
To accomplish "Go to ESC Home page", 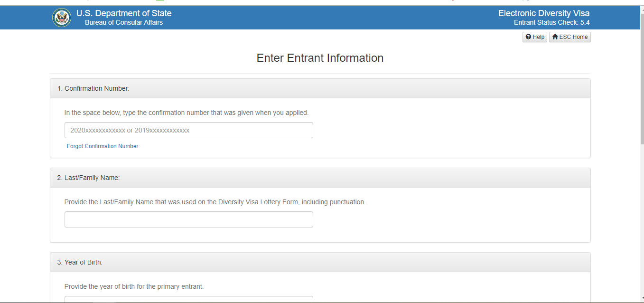I will point(570,37).
